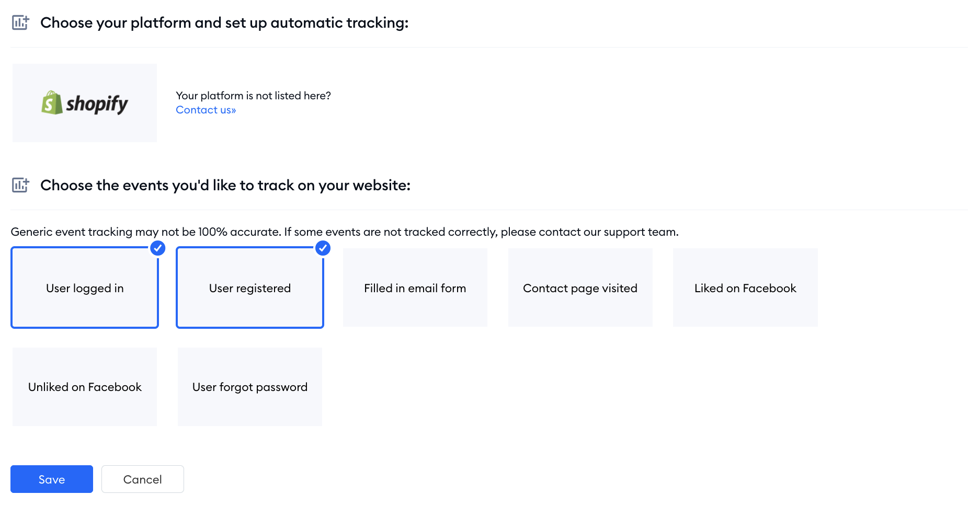Uncheck the blue checkmark on User logged in
The width and height of the screenshot is (980, 506).
coord(158,248)
